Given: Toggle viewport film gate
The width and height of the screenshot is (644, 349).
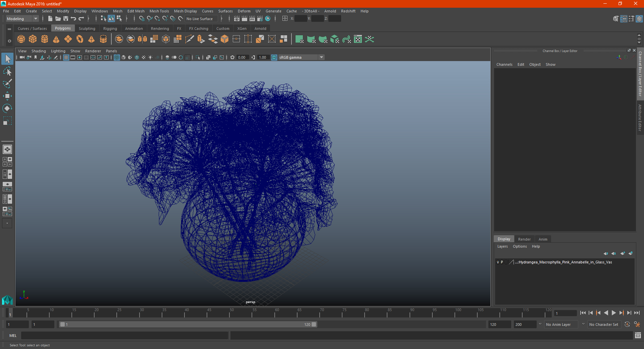Looking at the screenshot, I should (73, 57).
